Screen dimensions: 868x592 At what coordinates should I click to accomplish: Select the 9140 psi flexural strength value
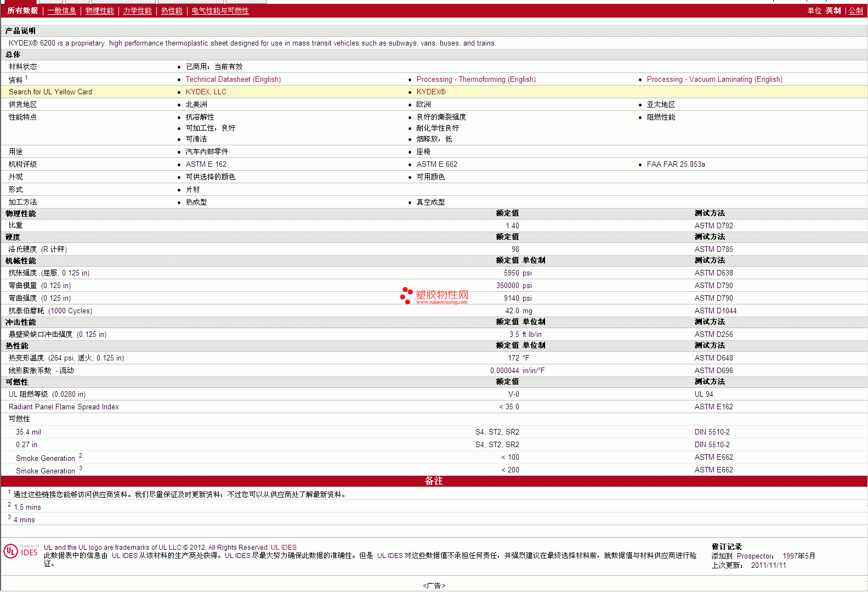point(518,298)
